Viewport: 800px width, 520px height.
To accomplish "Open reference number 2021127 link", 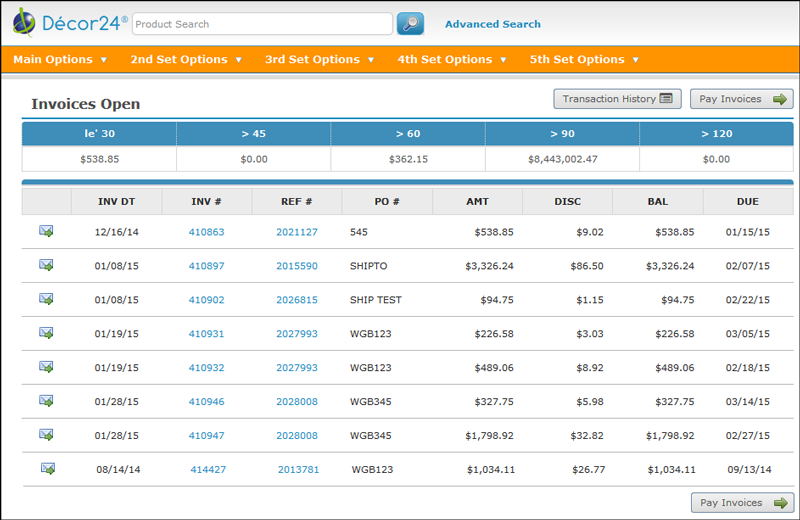I will click(297, 232).
